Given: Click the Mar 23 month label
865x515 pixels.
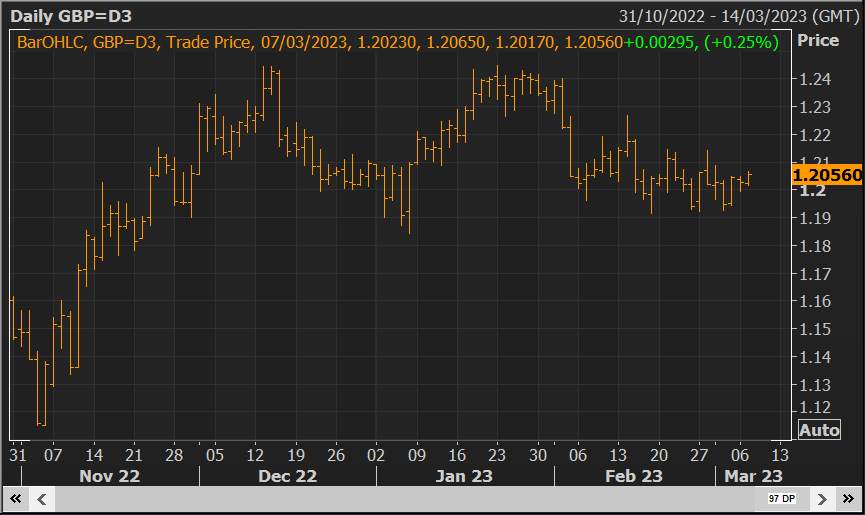Looking at the screenshot, I should (753, 476).
